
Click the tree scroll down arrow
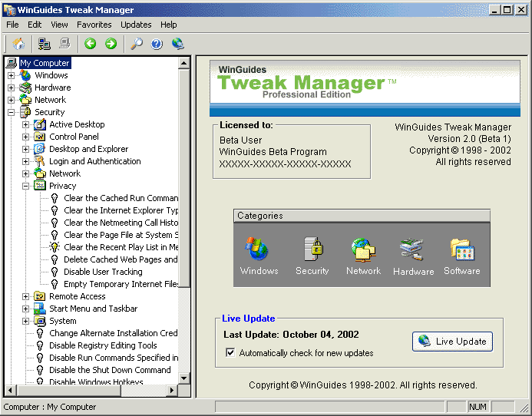184,378
